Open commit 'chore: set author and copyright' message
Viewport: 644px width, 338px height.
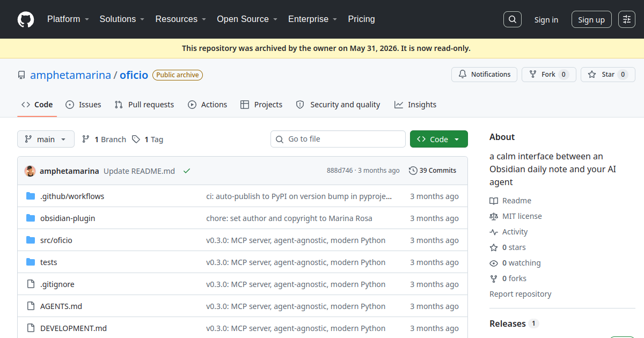pyautogui.click(x=289, y=218)
